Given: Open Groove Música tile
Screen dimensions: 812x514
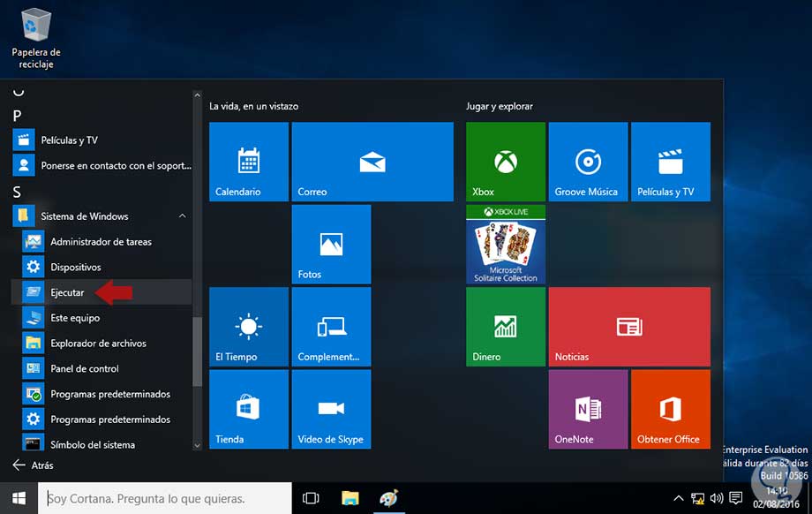Looking at the screenshot, I should click(x=588, y=162).
